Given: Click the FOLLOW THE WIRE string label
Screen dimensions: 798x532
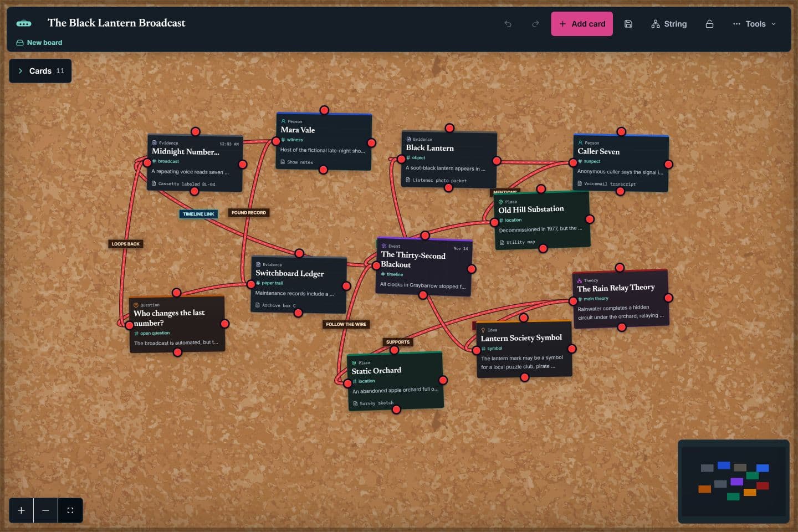Looking at the screenshot, I should point(346,324).
